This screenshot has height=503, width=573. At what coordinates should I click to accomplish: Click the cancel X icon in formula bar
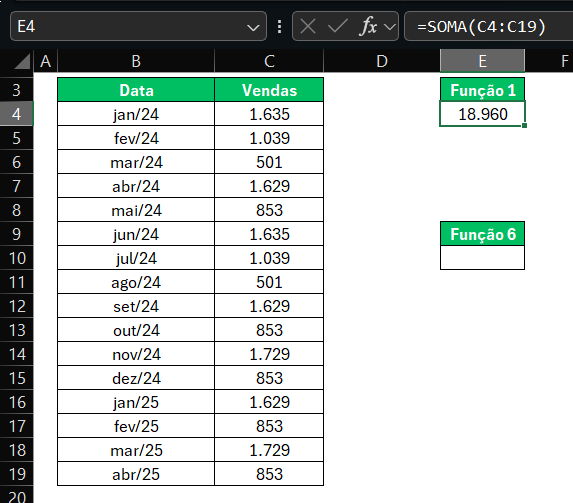pyautogui.click(x=308, y=27)
